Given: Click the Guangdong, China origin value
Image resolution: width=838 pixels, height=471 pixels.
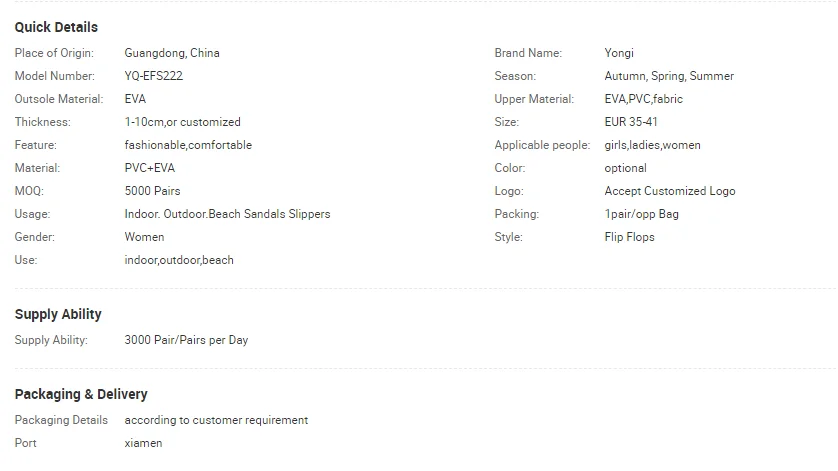Looking at the screenshot, I should (172, 53).
